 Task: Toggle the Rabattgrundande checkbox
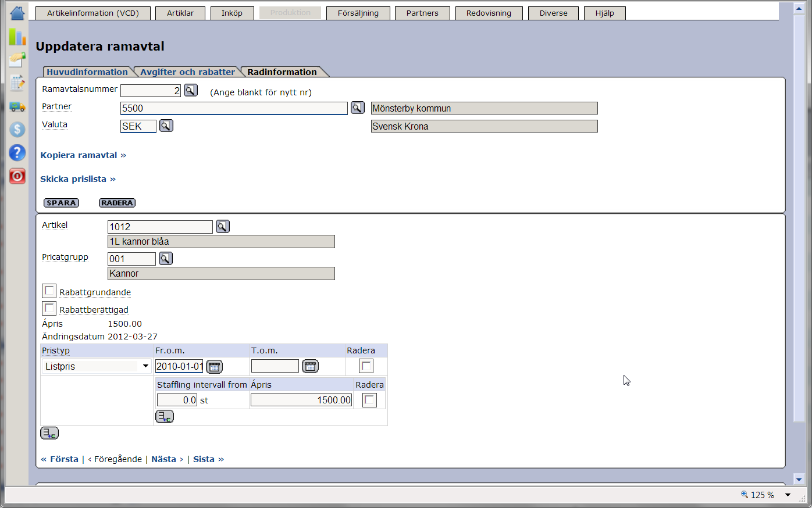pos(49,291)
